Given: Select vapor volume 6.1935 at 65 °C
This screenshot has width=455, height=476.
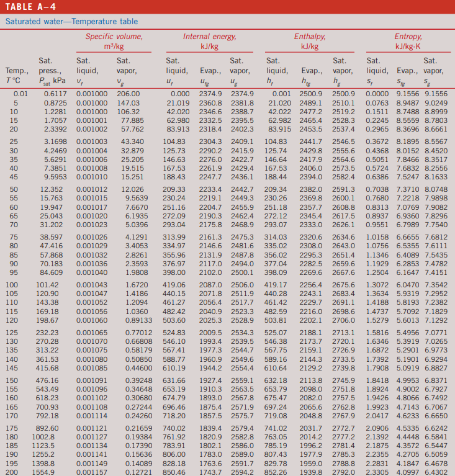Looking at the screenshot, I should (x=137, y=216).
